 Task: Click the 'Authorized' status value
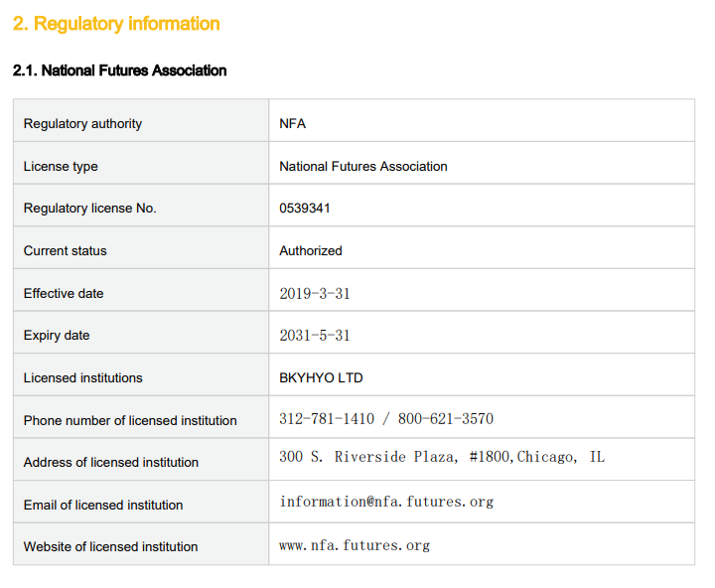pyautogui.click(x=311, y=251)
